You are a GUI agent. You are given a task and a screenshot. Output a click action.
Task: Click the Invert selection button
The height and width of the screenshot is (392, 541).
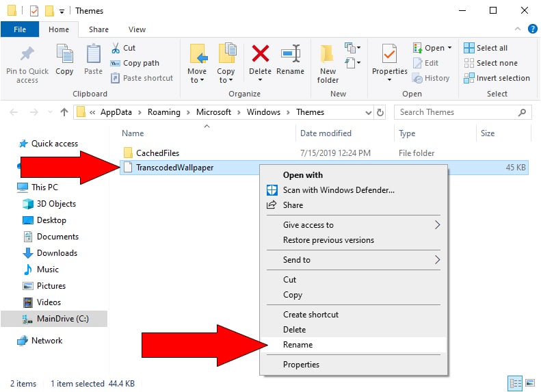[497, 78]
